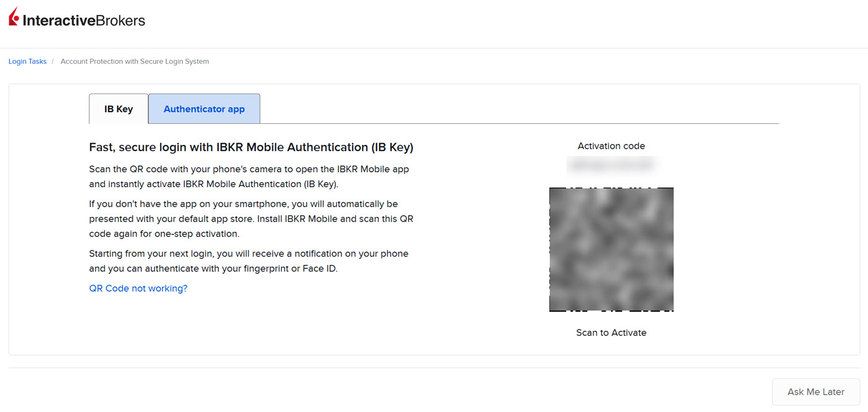Select the IB Key tab
868x412 pixels.
(118, 109)
